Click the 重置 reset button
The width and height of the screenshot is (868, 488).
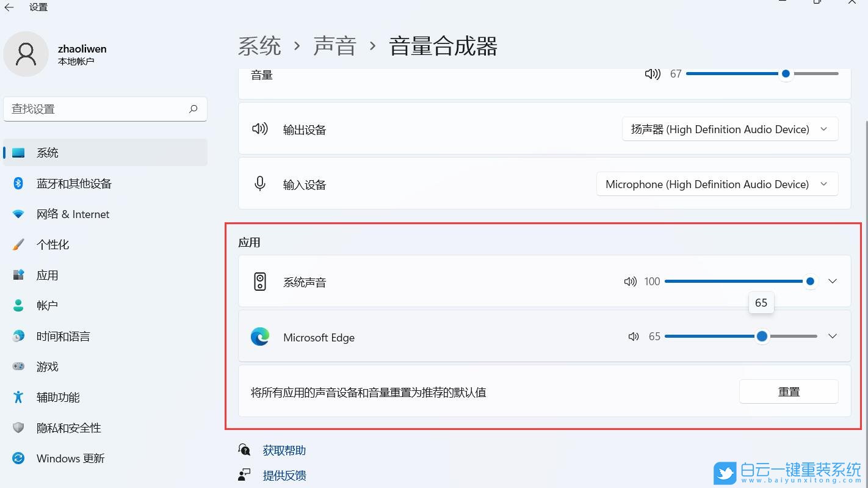[x=789, y=391]
